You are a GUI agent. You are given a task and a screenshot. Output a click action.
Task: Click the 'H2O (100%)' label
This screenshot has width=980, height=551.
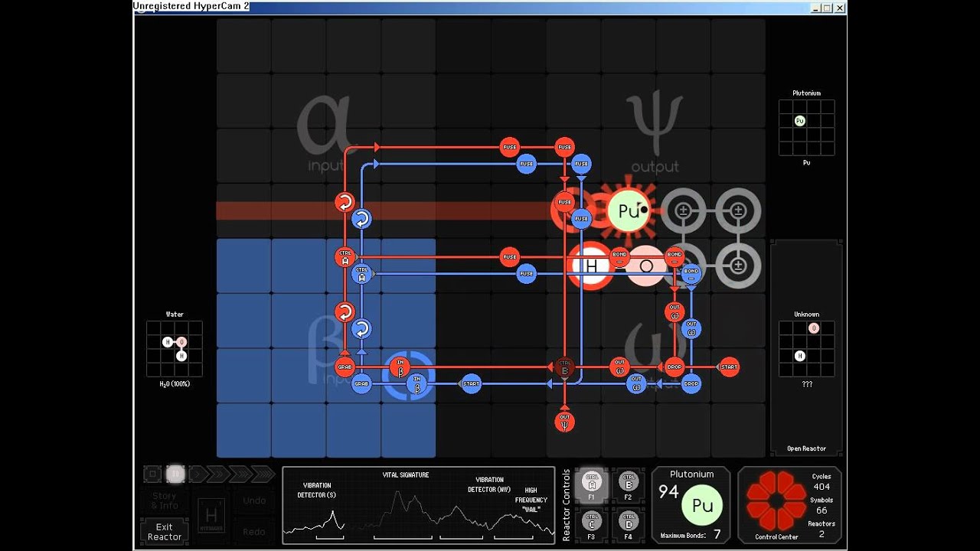pyautogui.click(x=175, y=384)
